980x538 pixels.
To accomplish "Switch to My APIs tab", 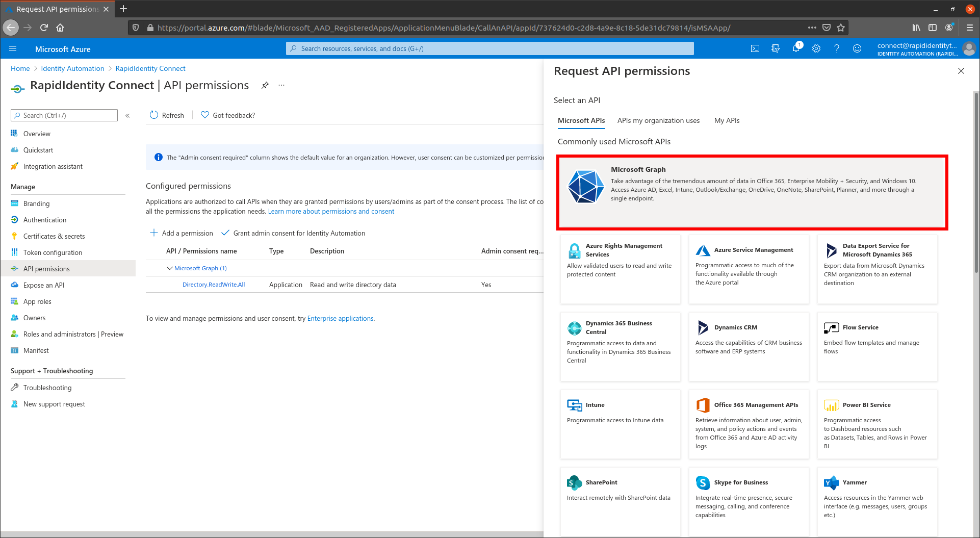I will click(727, 120).
